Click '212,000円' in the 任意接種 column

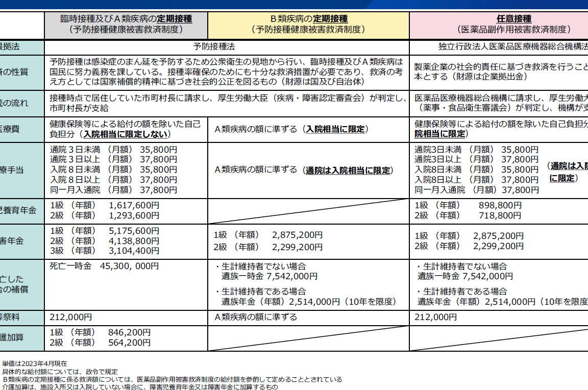[x=435, y=317]
